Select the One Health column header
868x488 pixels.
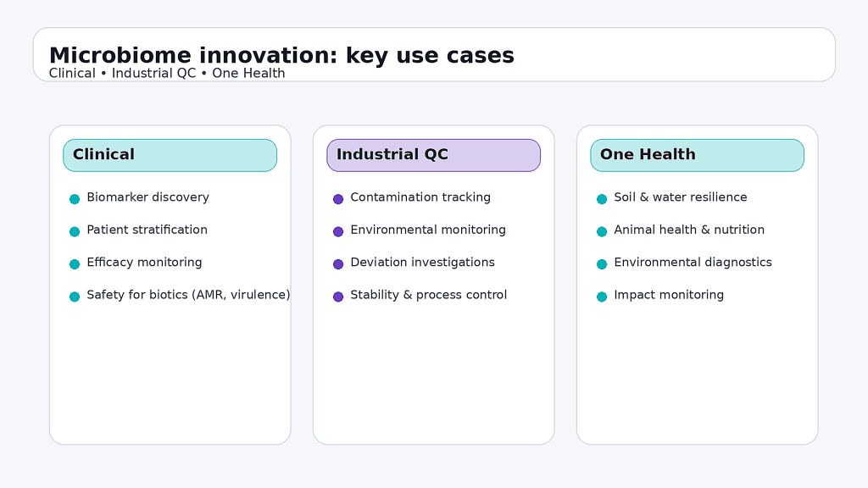(697, 155)
